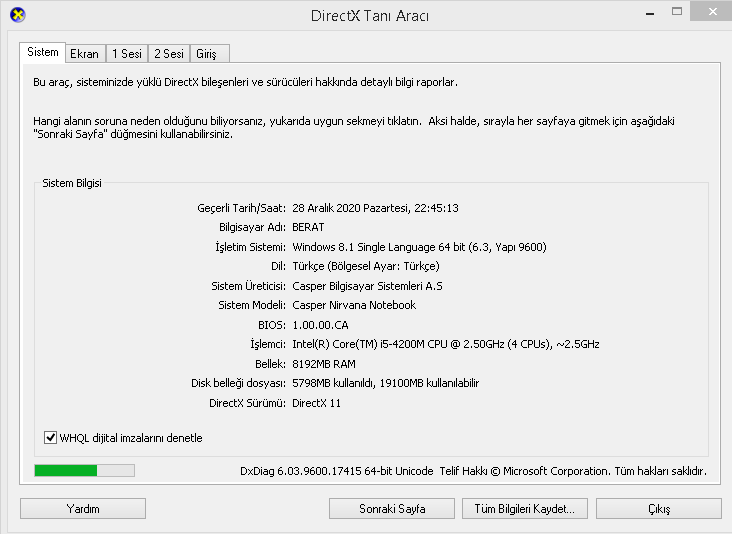The width and height of the screenshot is (732, 534).
Task: Click the DirectX Sürümü label
Action: point(247,403)
